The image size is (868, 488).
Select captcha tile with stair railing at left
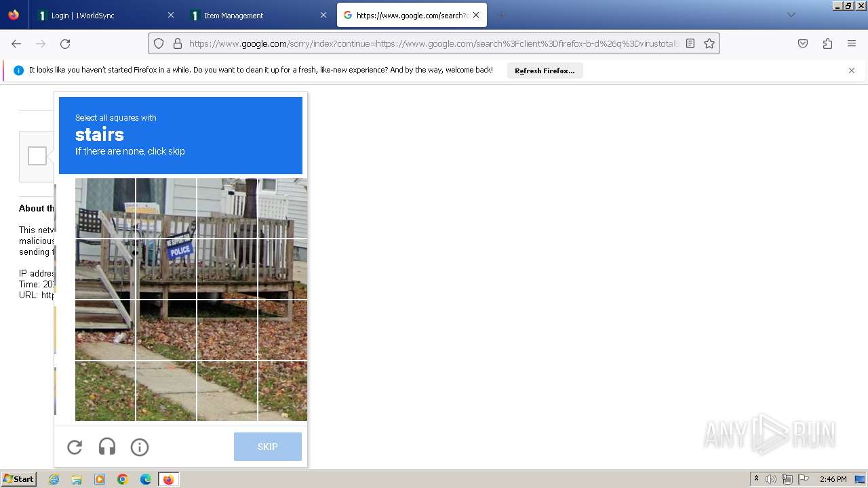pyautogui.click(x=105, y=269)
